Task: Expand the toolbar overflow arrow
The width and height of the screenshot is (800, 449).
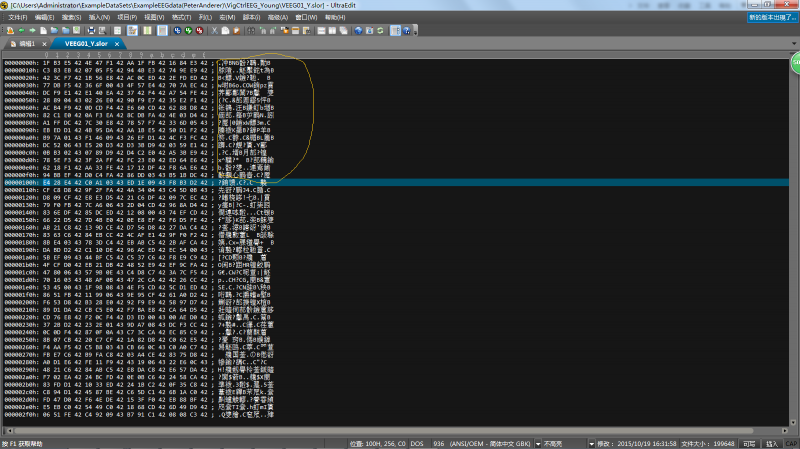Action: point(415,32)
